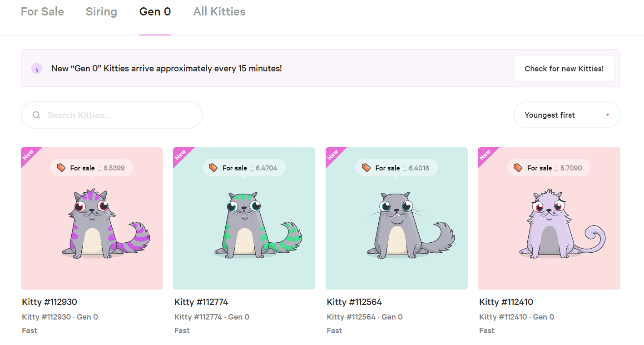Open the Siring tab
Image resolution: width=644 pixels, height=345 pixels.
(101, 12)
